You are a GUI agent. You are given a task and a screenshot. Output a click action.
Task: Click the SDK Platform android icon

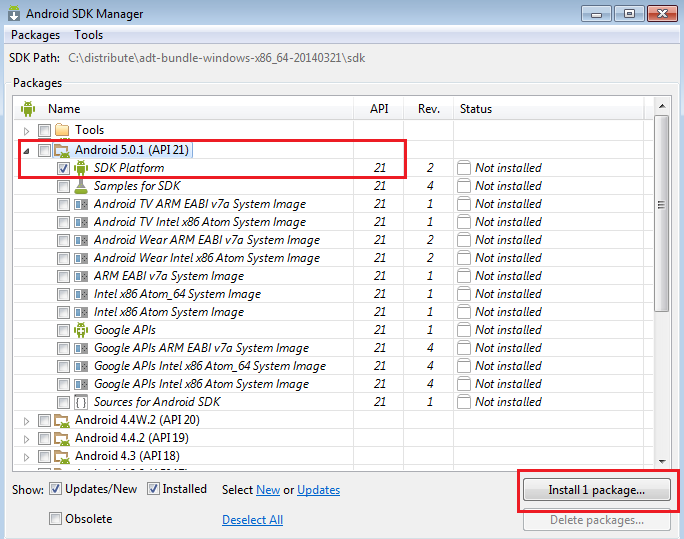[81, 168]
